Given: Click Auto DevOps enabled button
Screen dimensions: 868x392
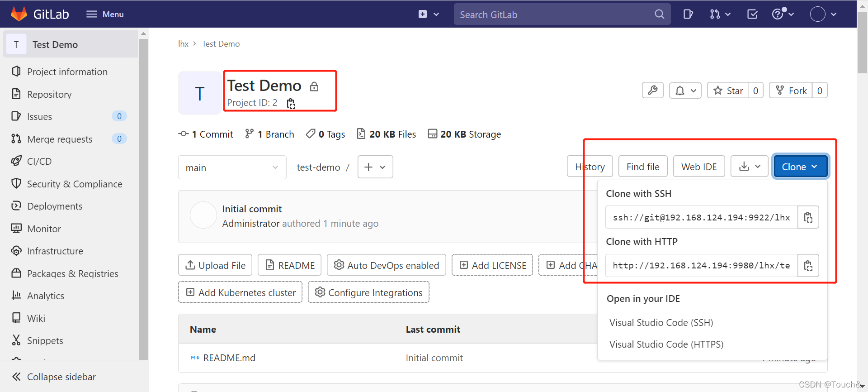Looking at the screenshot, I should tap(387, 265).
